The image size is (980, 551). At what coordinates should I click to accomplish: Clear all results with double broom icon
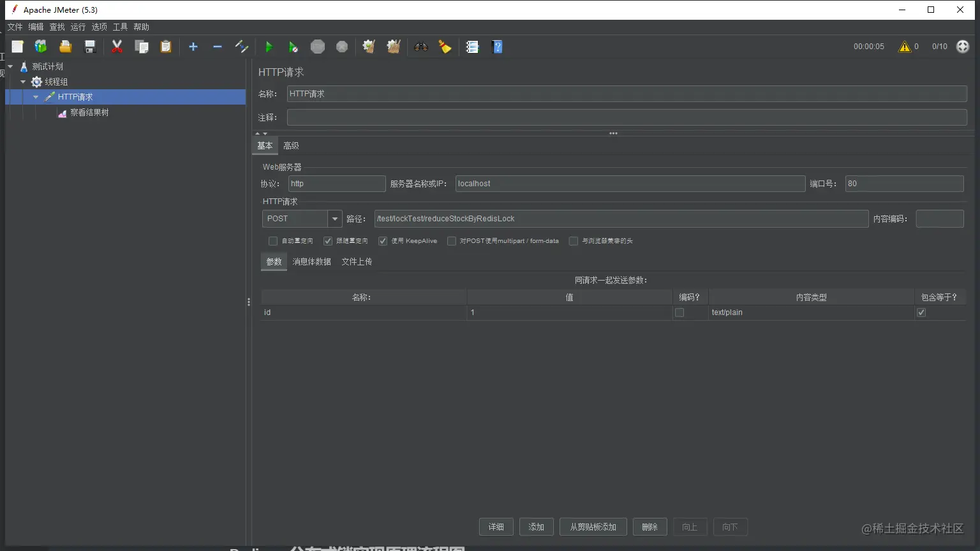pos(394,47)
